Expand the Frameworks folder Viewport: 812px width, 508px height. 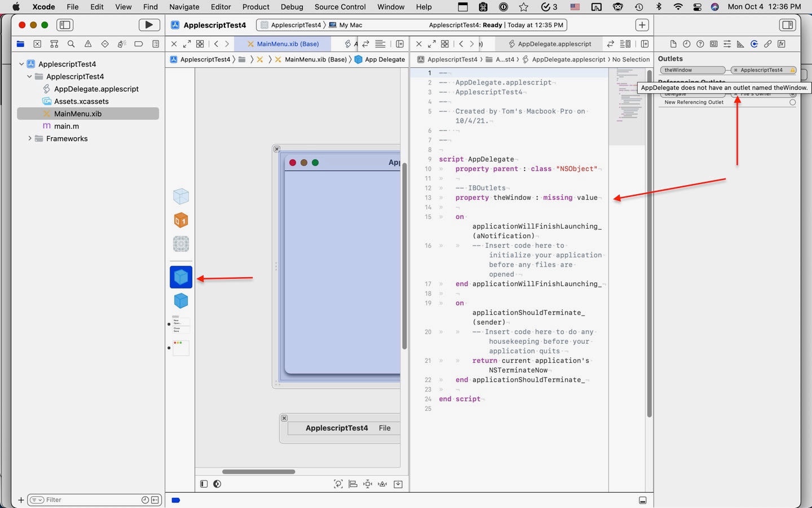pyautogui.click(x=29, y=138)
